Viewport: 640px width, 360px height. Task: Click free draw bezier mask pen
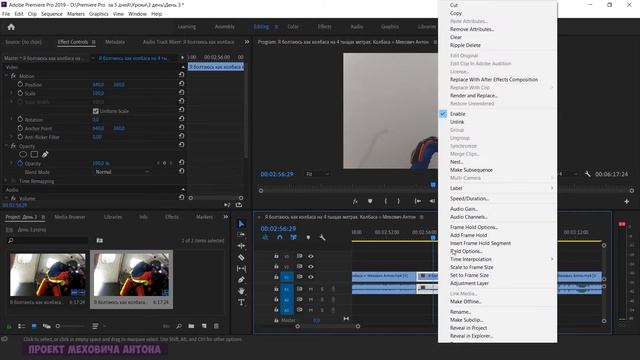click(45, 154)
